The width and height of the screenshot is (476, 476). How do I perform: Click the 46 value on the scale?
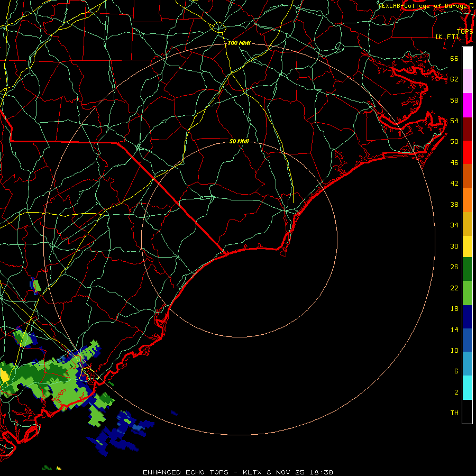pyautogui.click(x=454, y=163)
